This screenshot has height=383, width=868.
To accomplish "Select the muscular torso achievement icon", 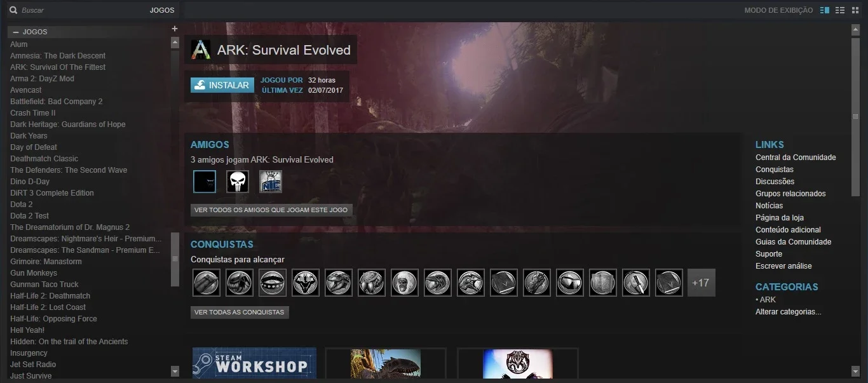I will click(x=306, y=283).
